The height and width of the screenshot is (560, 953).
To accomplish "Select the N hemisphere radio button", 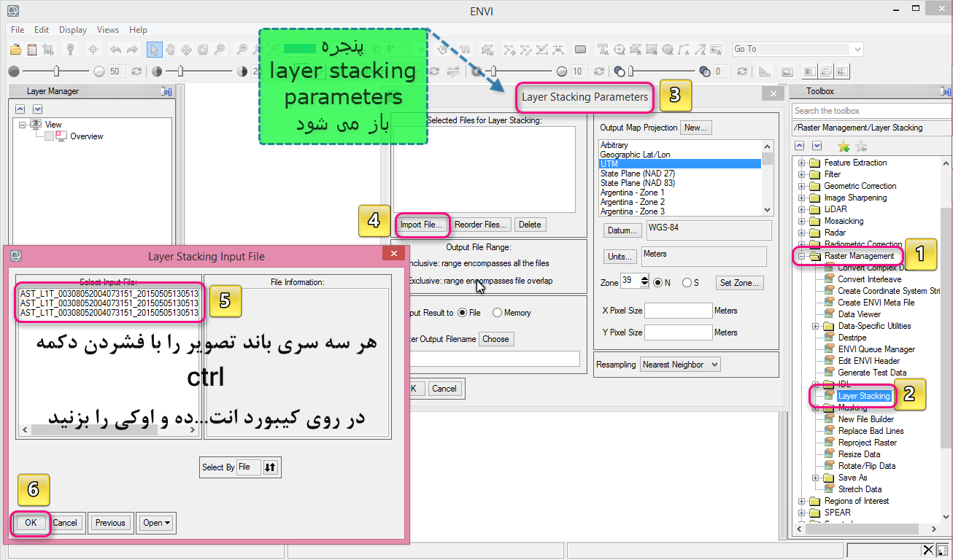I will coord(658,282).
